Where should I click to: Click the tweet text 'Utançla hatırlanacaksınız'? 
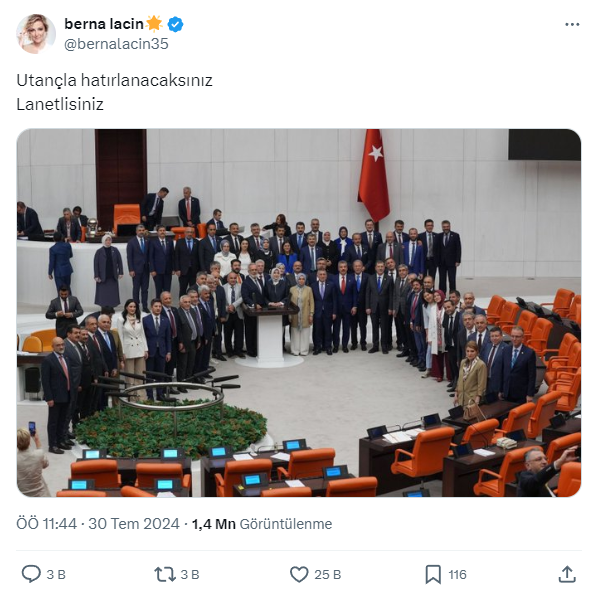[x=114, y=80]
